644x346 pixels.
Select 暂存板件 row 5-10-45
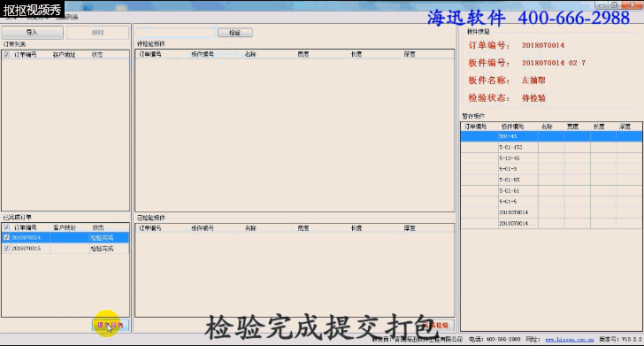pos(551,158)
